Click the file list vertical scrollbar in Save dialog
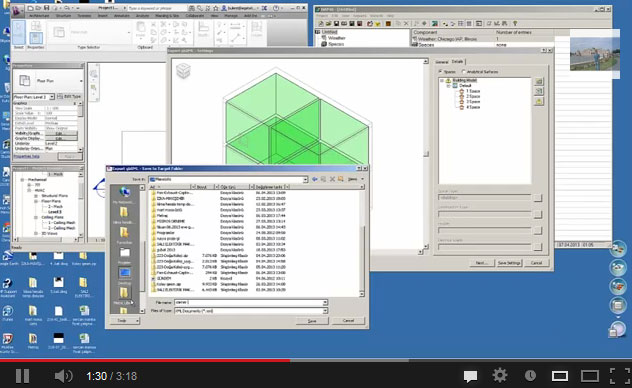 tap(362, 243)
